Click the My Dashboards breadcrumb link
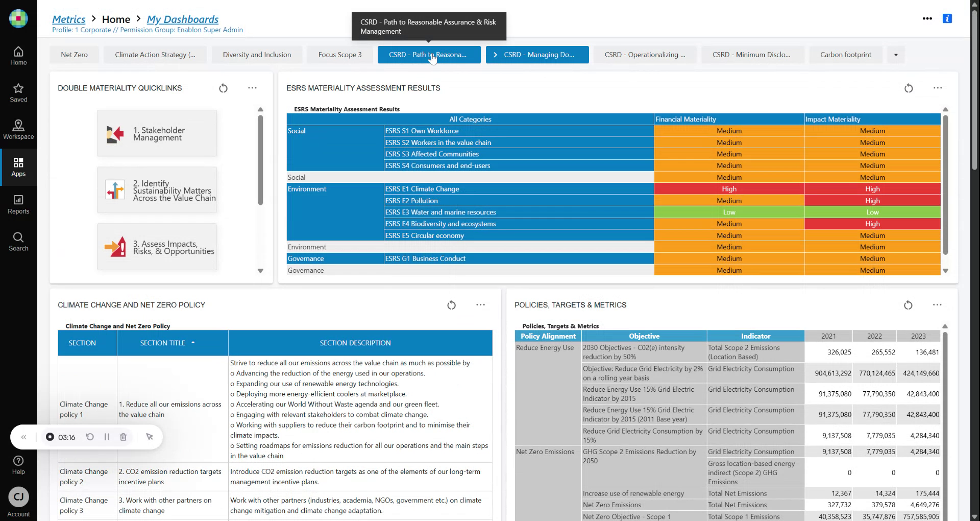The image size is (980, 521). pyautogui.click(x=182, y=19)
